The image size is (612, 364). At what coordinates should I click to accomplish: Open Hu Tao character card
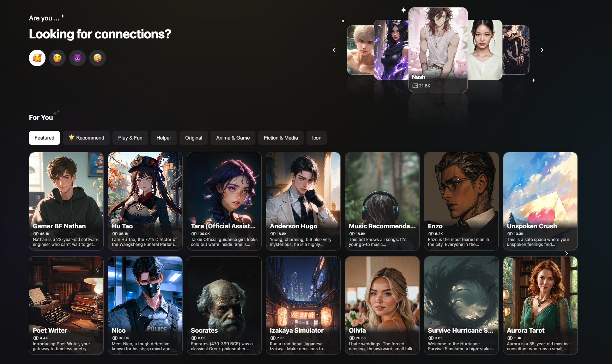(x=145, y=201)
